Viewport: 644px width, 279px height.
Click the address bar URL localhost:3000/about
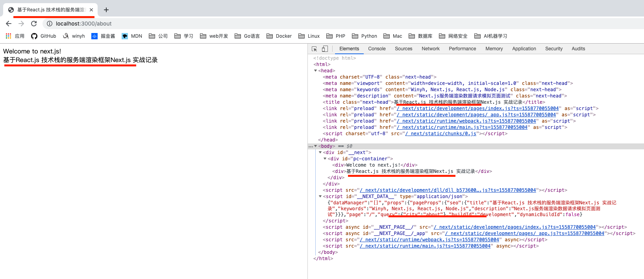point(83,24)
